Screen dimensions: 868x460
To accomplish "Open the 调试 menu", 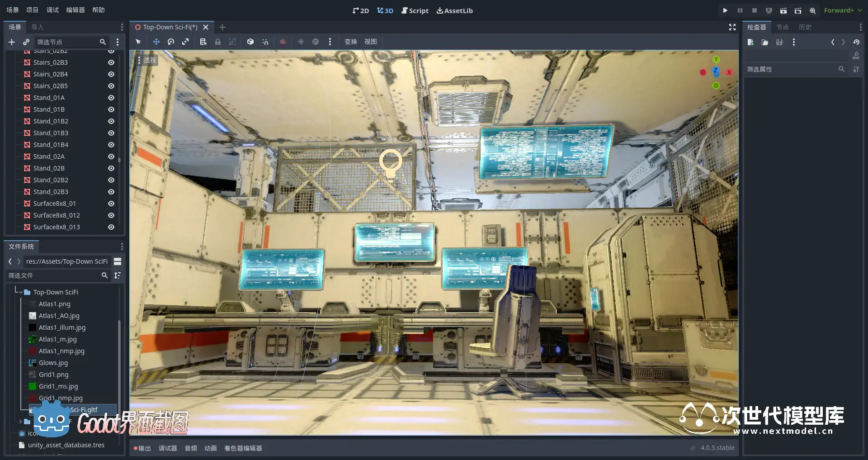I will [x=52, y=10].
